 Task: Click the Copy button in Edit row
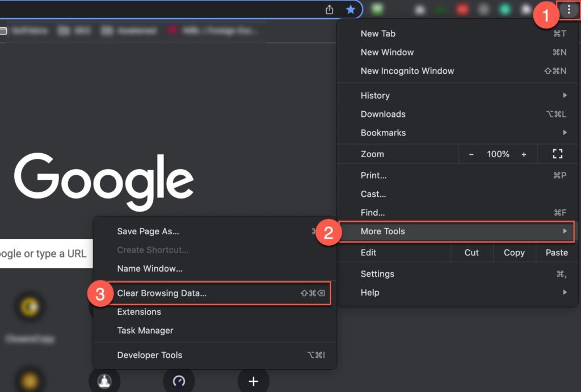click(514, 252)
